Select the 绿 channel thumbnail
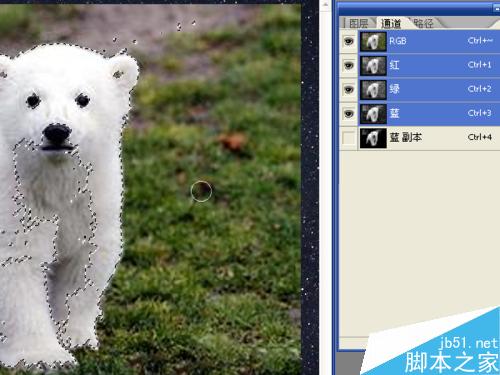This screenshot has height=375, width=500. [373, 90]
